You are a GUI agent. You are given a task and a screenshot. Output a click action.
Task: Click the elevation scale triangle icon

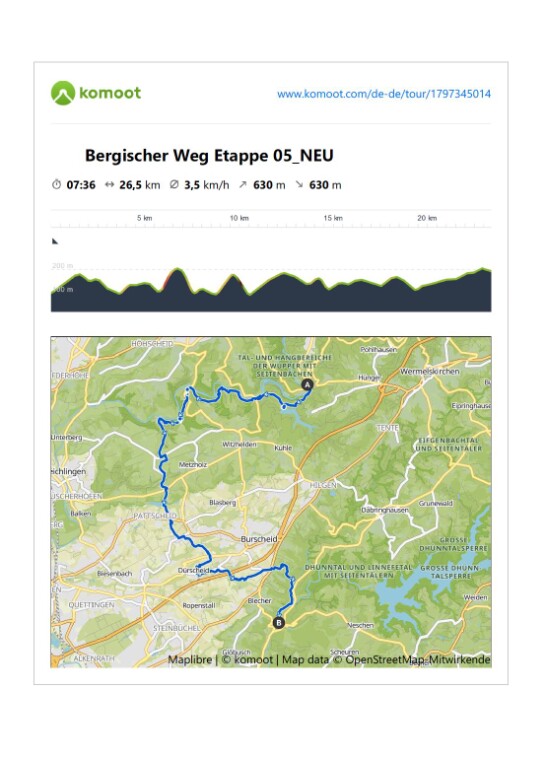tap(55, 241)
